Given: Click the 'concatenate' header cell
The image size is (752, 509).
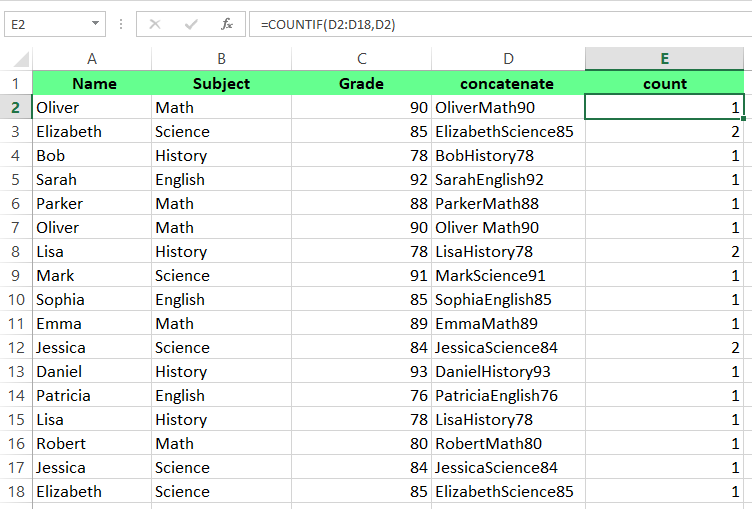Looking at the screenshot, I should point(508,84).
